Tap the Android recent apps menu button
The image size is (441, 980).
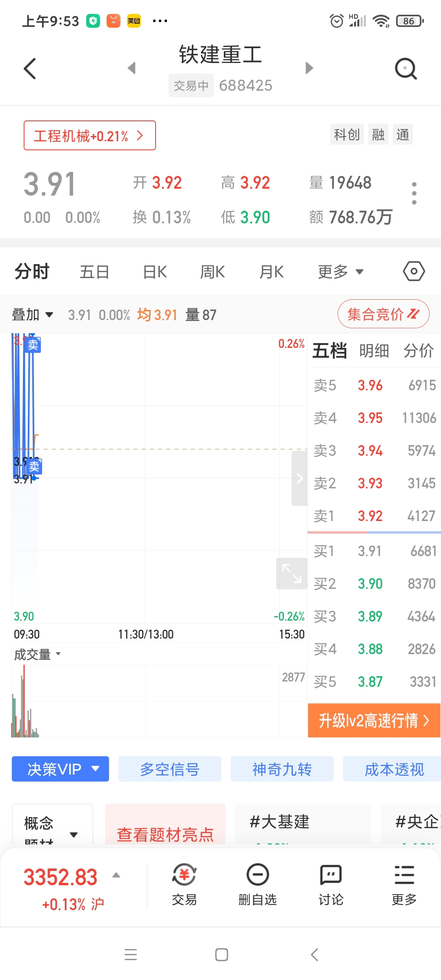131,955
